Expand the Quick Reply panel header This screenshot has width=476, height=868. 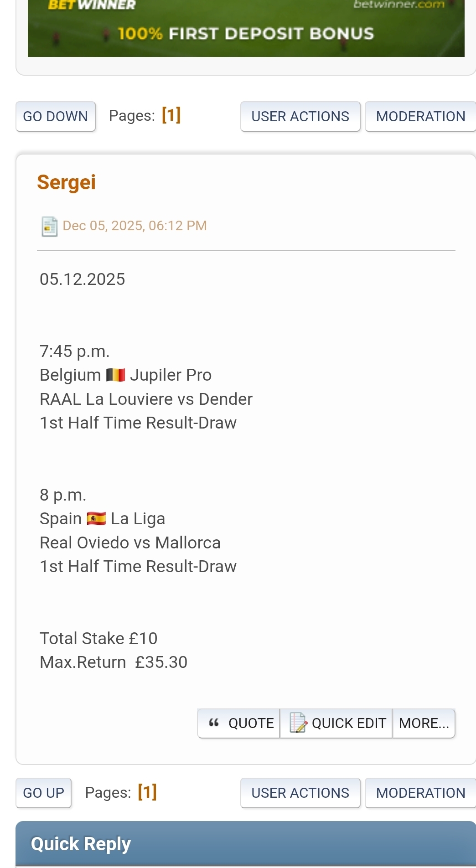pyautogui.click(x=81, y=844)
